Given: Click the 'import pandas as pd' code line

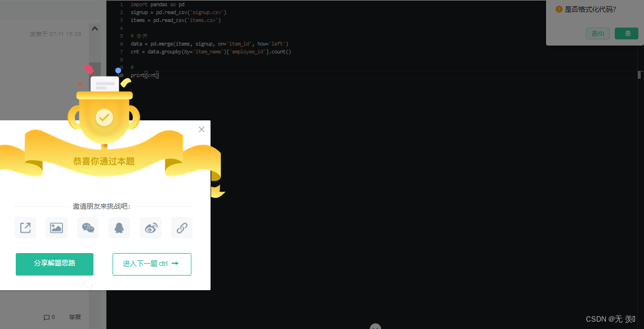Looking at the screenshot, I should [157, 4].
